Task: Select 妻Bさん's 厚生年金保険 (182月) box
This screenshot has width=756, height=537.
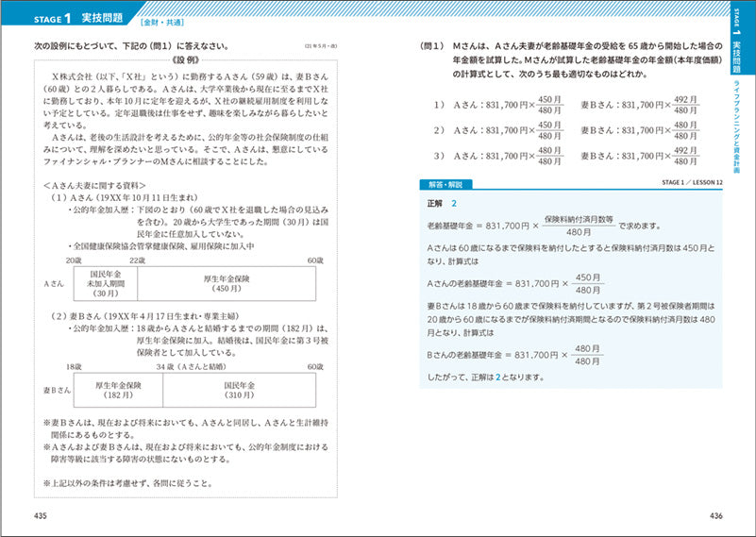Action: 116,390
